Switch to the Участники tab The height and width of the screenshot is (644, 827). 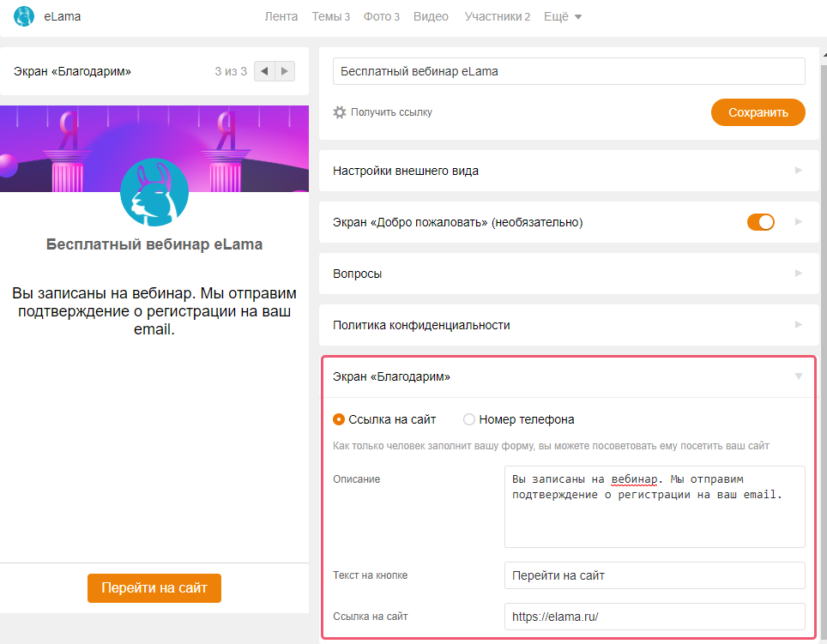pyautogui.click(x=497, y=16)
